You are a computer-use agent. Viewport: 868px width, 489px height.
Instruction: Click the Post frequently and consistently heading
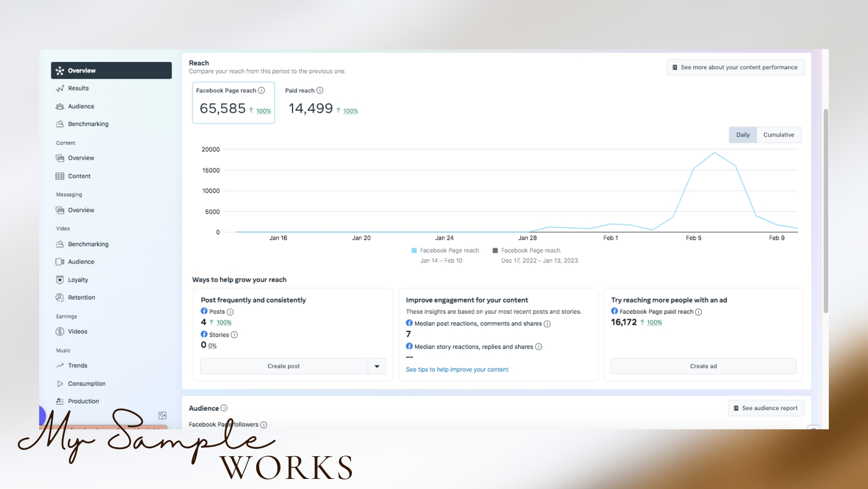254,300
